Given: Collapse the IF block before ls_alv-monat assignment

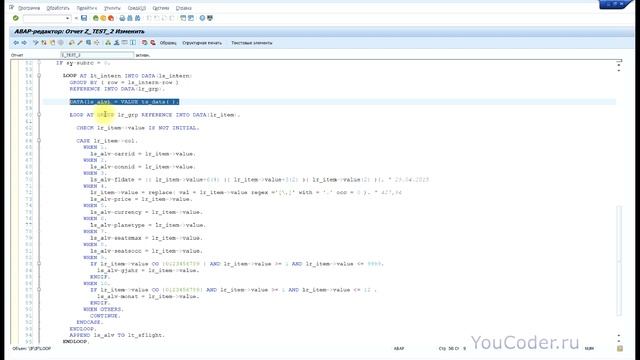Looking at the screenshot, I should (x=39, y=290).
